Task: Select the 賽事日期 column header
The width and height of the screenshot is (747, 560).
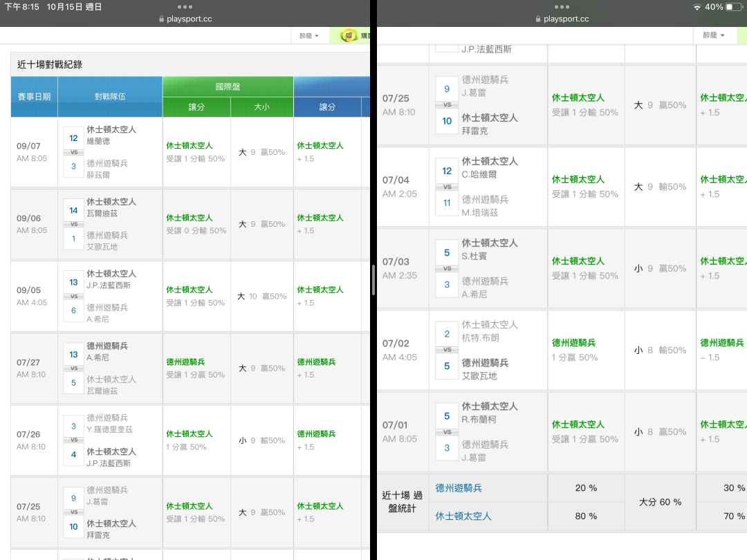Action: click(34, 97)
